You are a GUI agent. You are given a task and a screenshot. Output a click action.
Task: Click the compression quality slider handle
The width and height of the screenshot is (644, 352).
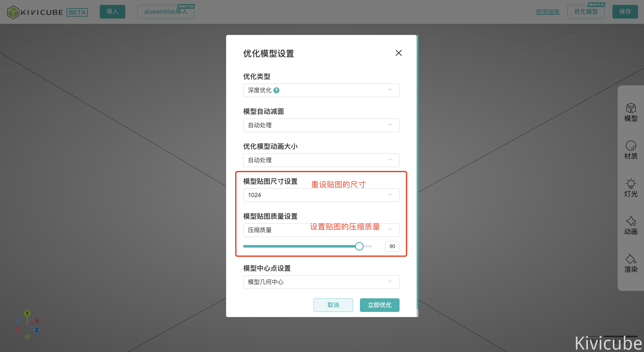point(359,246)
